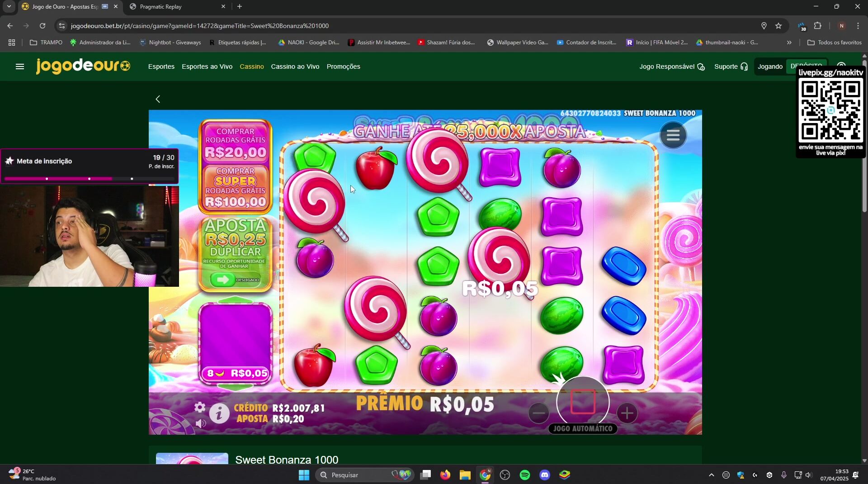
Task: Open the microphone tray icon
Action: point(783,475)
